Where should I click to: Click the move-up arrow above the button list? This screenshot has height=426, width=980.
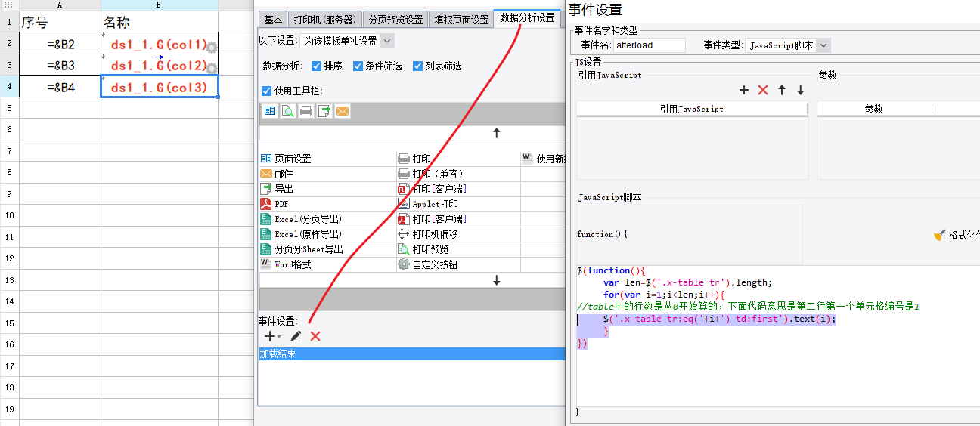pos(497,133)
